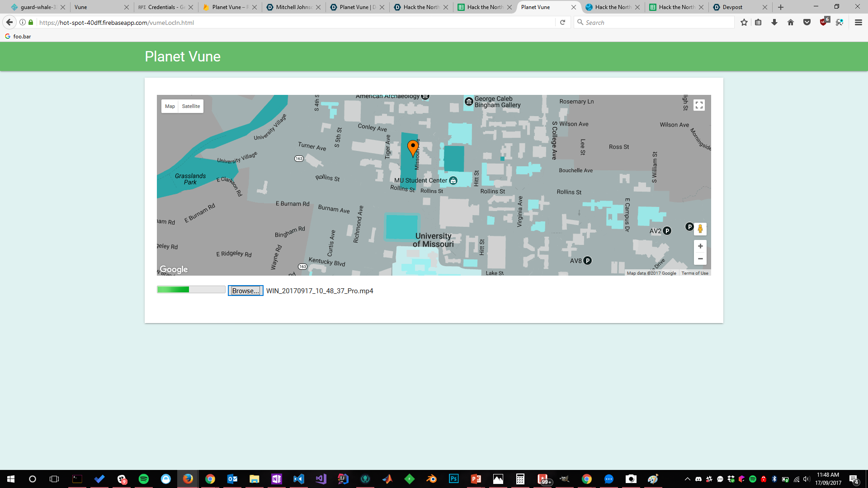Show hidden system tray icons
The width and height of the screenshot is (868, 488).
pyautogui.click(x=687, y=479)
